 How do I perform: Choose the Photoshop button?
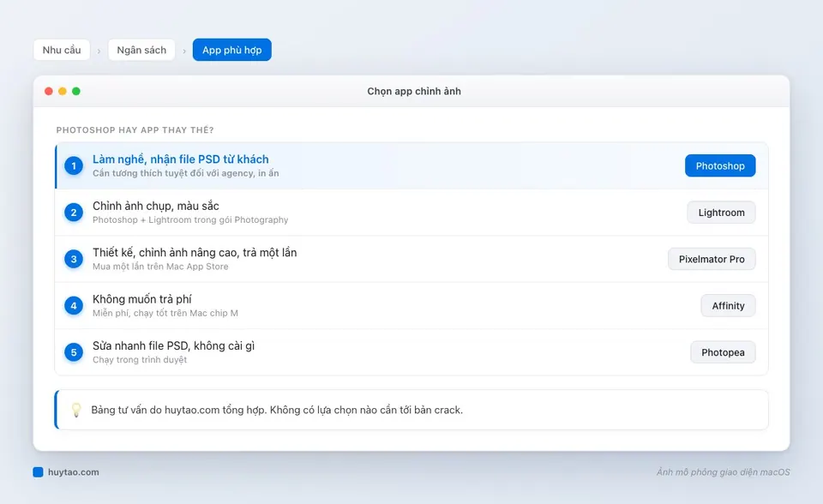tap(720, 166)
